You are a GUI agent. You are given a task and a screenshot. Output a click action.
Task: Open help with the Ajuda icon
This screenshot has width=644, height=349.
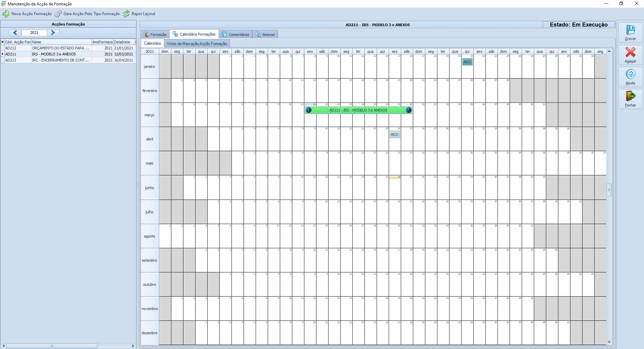pyautogui.click(x=630, y=74)
